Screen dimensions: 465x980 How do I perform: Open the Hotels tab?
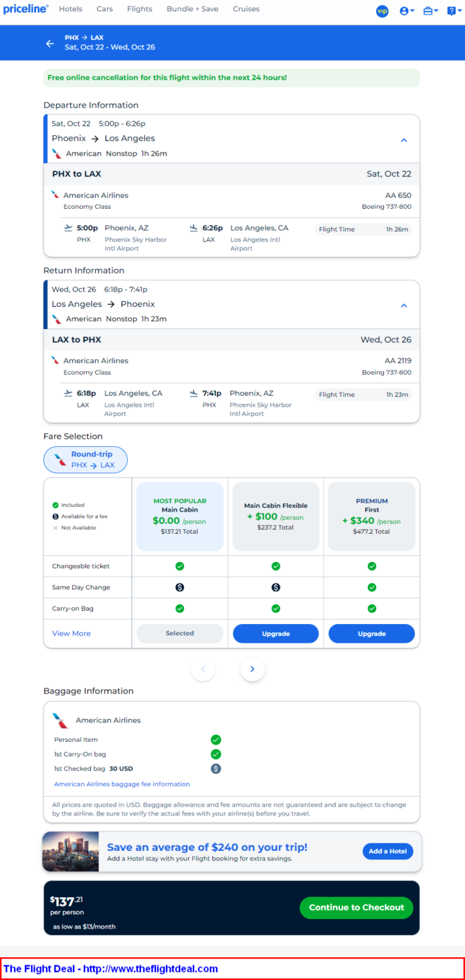(x=70, y=9)
